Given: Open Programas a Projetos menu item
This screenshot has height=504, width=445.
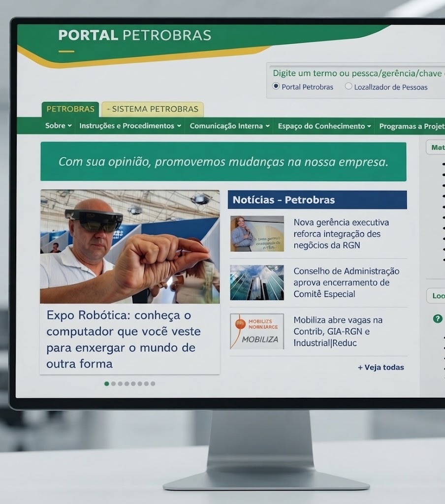Looking at the screenshot, I should pos(412,126).
